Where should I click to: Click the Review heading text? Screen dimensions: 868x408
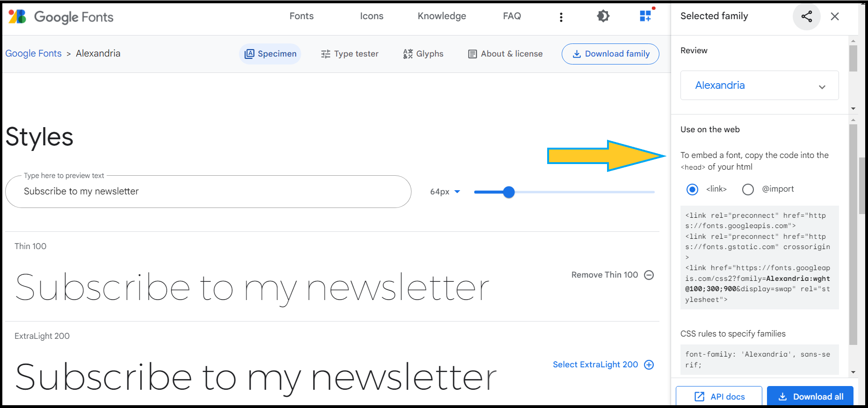pyautogui.click(x=694, y=50)
